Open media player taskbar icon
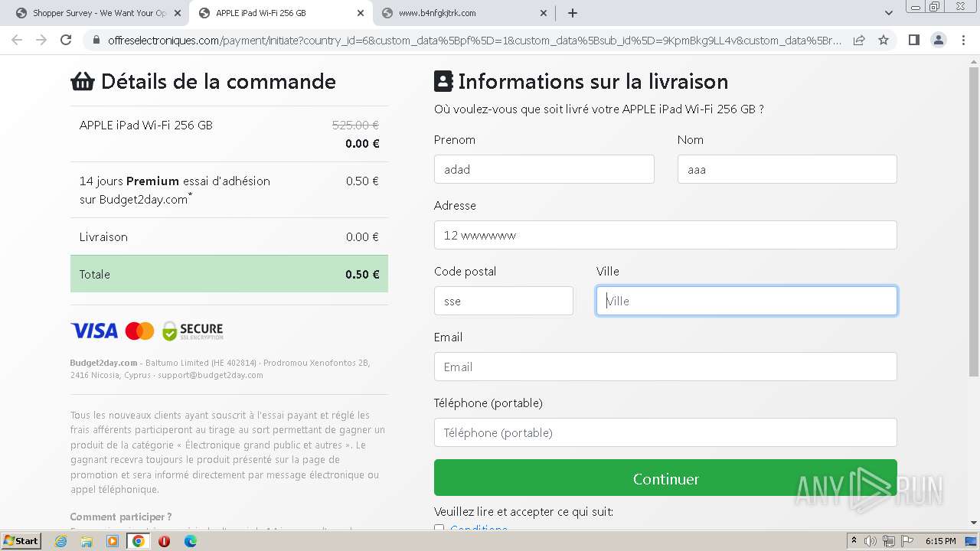Screen dimensions: 980x551 coord(113,541)
